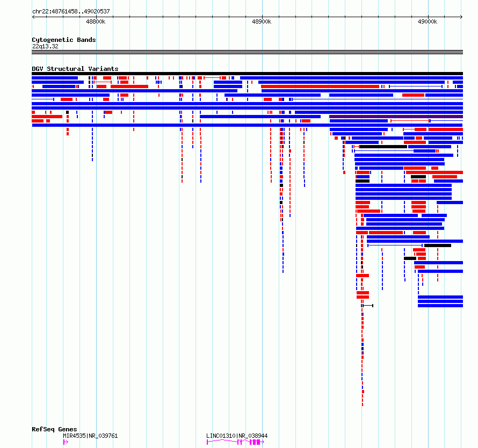Select the Cytogenetic Bands track title
This screenshot has width=478, height=448.
click(64, 40)
